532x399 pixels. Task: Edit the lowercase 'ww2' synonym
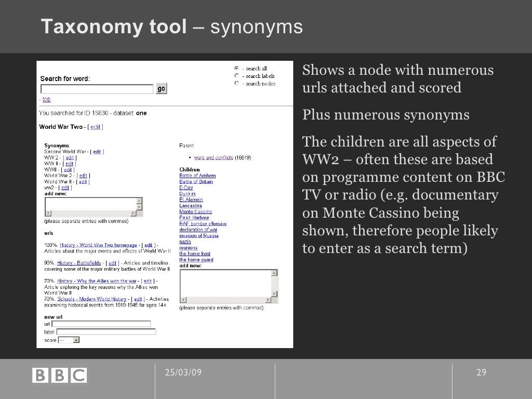[x=65, y=188]
